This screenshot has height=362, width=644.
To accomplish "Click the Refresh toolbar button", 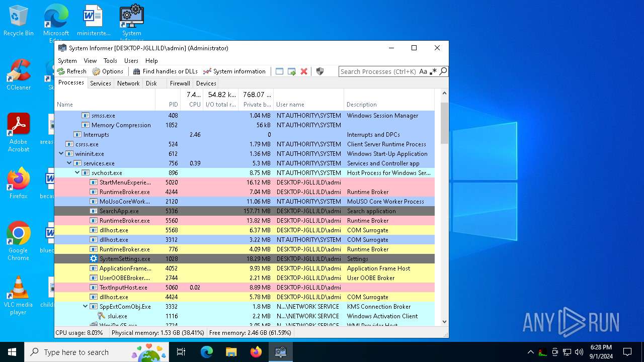I will (72, 71).
